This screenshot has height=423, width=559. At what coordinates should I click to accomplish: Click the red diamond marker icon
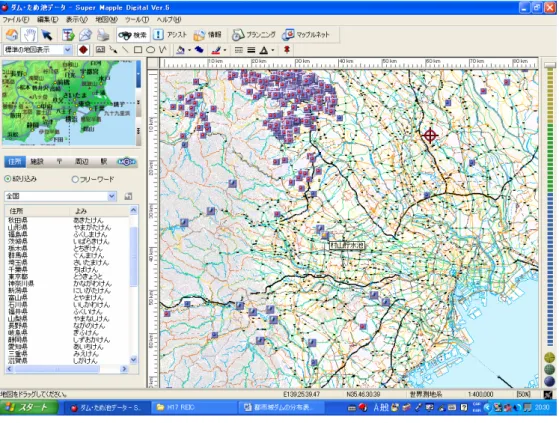click(83, 50)
